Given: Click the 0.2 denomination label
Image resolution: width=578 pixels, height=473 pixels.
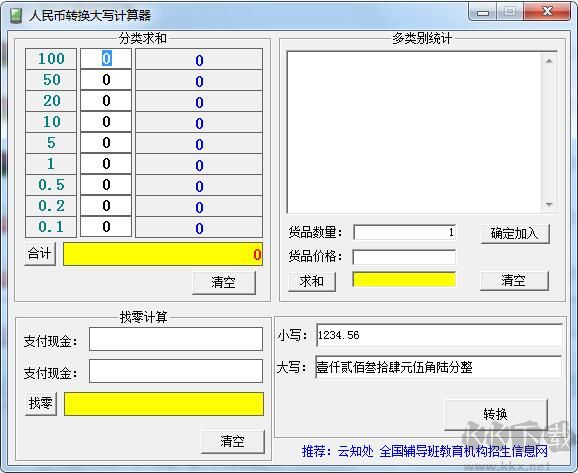Looking at the screenshot, I should tap(51, 206).
